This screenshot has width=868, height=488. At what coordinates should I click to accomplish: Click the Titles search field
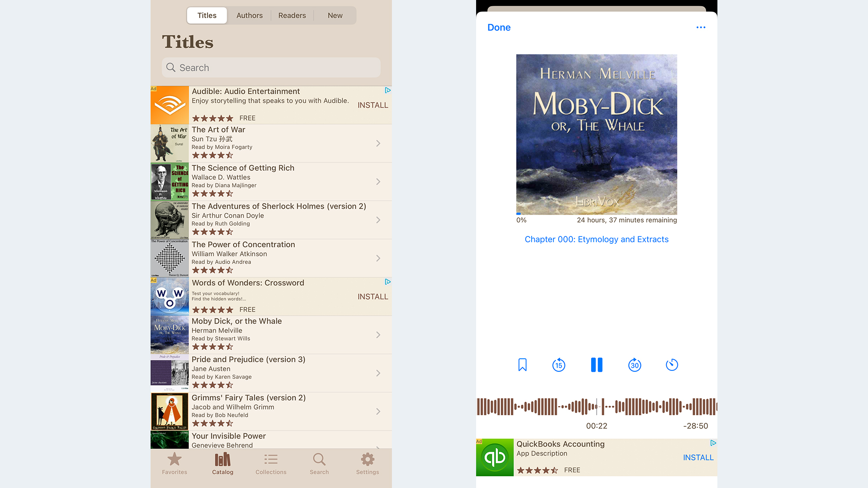coord(271,68)
